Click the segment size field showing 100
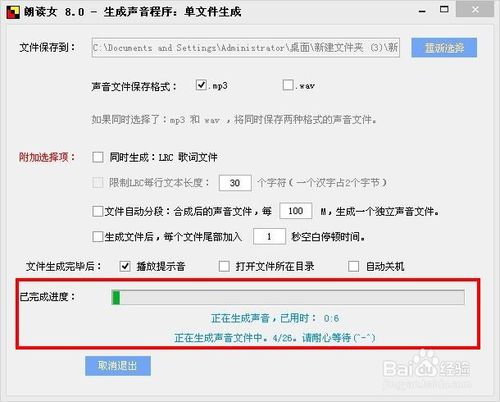The width and height of the screenshot is (500, 402). (x=296, y=211)
